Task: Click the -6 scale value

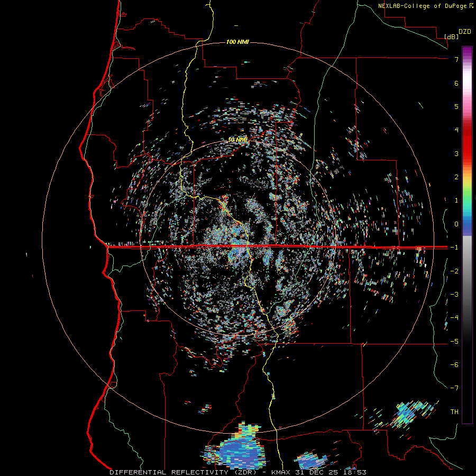Action: point(454,365)
